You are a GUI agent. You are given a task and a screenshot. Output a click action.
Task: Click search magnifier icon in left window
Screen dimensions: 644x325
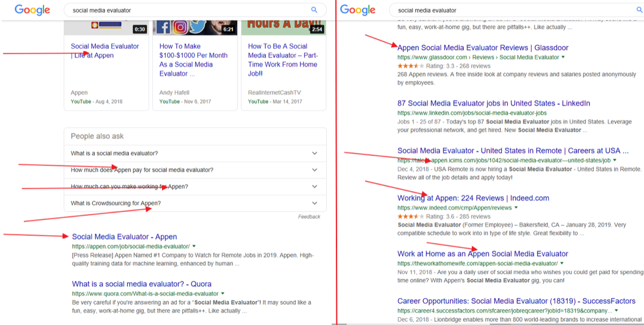click(314, 10)
